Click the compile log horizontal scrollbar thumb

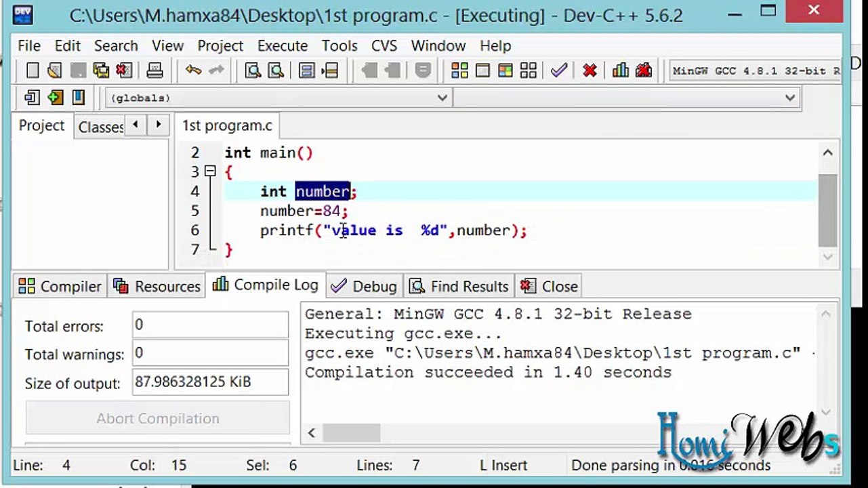[x=351, y=432]
